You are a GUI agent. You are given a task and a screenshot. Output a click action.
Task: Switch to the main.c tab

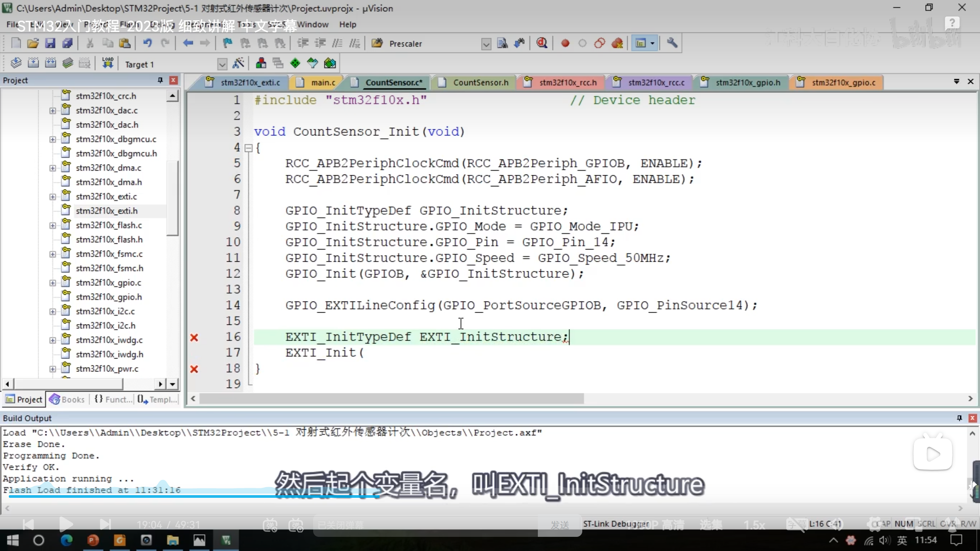tap(323, 83)
